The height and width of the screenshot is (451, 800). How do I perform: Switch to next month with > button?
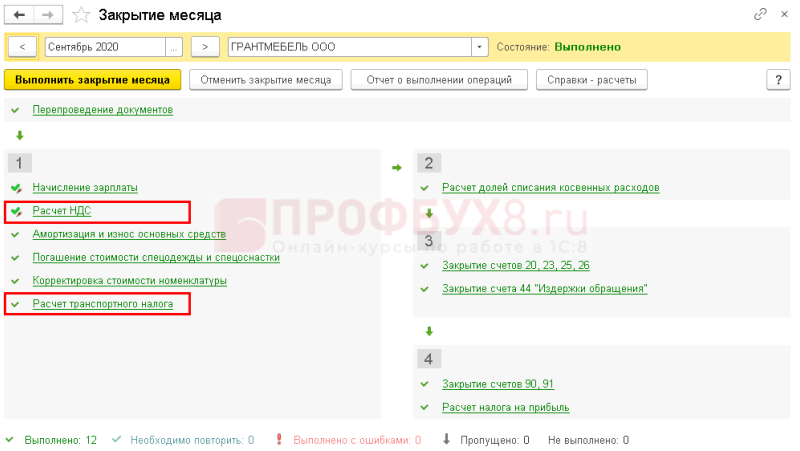[205, 47]
